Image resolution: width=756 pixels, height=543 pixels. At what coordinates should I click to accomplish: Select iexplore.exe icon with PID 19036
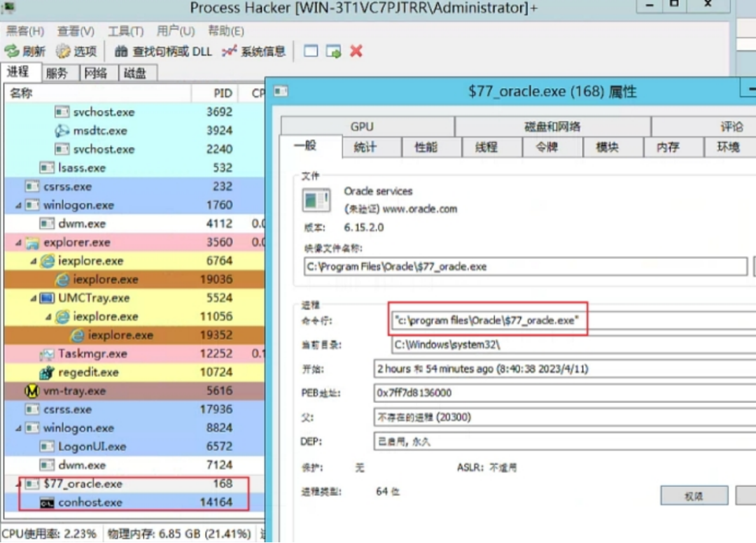point(62,279)
